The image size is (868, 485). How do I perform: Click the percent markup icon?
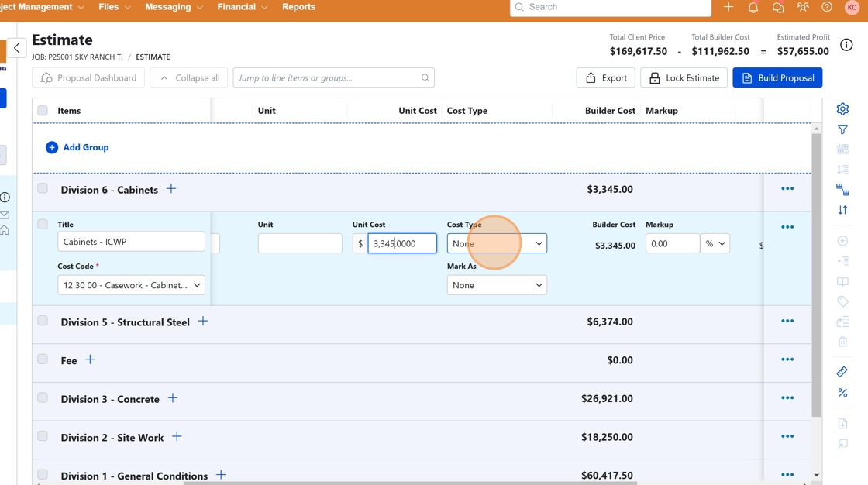click(842, 393)
